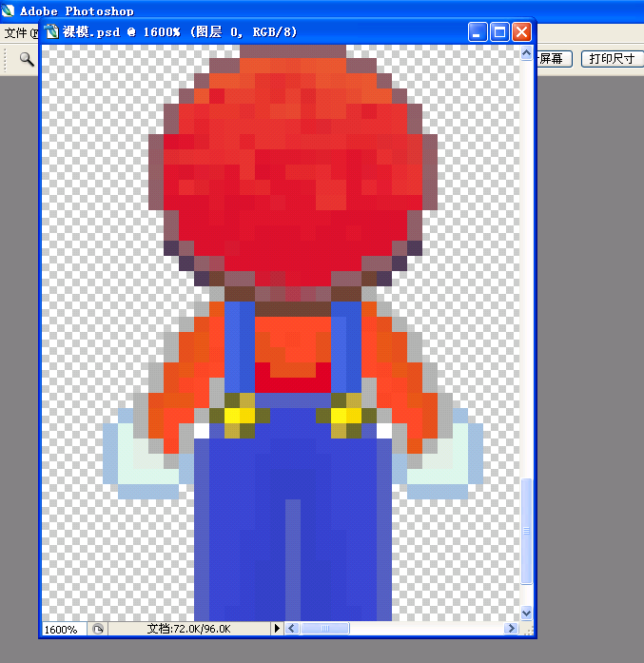Image resolution: width=644 pixels, height=663 pixels.
Task: Click the 裸模.psd document icon
Action: point(51,31)
